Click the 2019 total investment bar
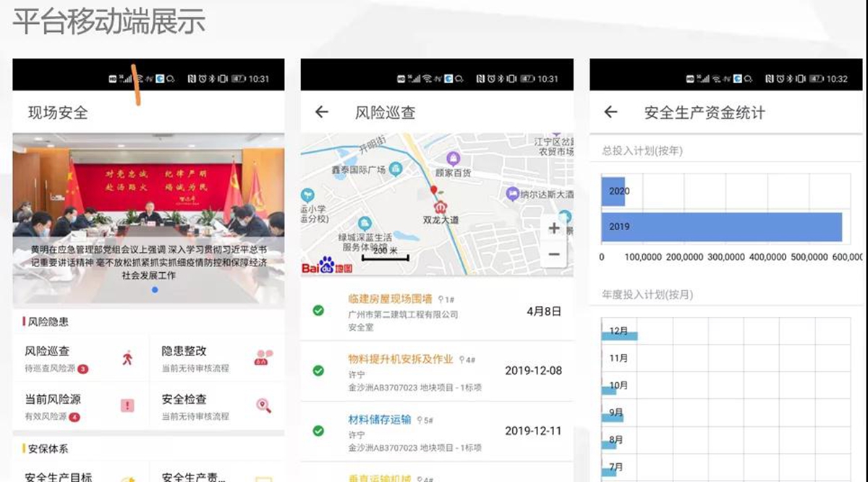 [x=721, y=227]
